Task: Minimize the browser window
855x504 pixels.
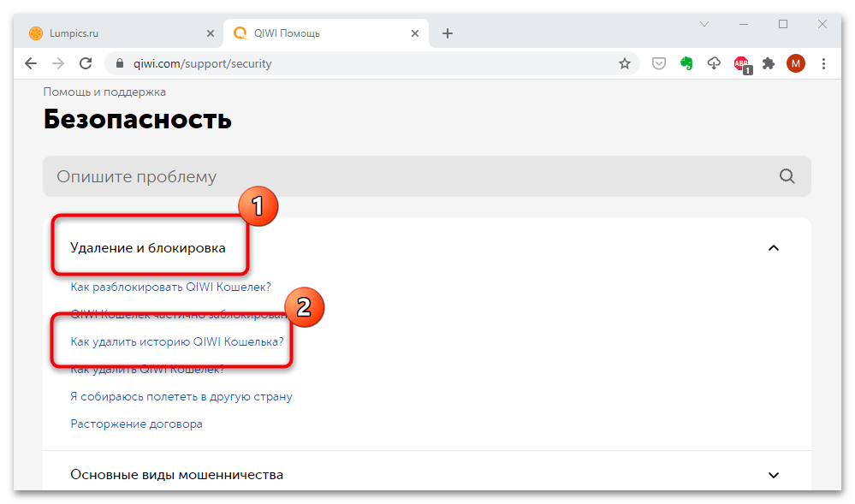Action: click(743, 24)
